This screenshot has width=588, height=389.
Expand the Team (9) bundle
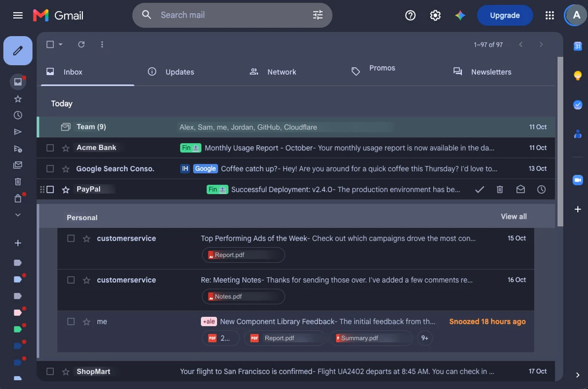(x=296, y=127)
